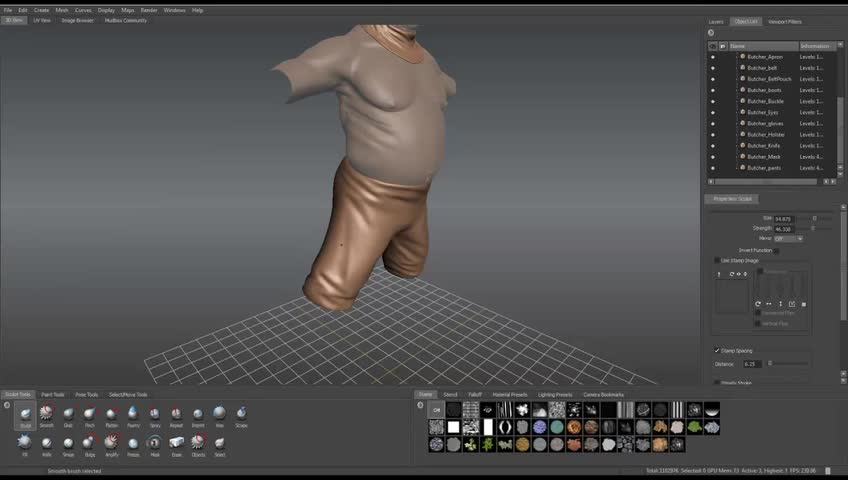This screenshot has width=848, height=480.
Task: Open the Mirror dropdown
Action: [789, 238]
